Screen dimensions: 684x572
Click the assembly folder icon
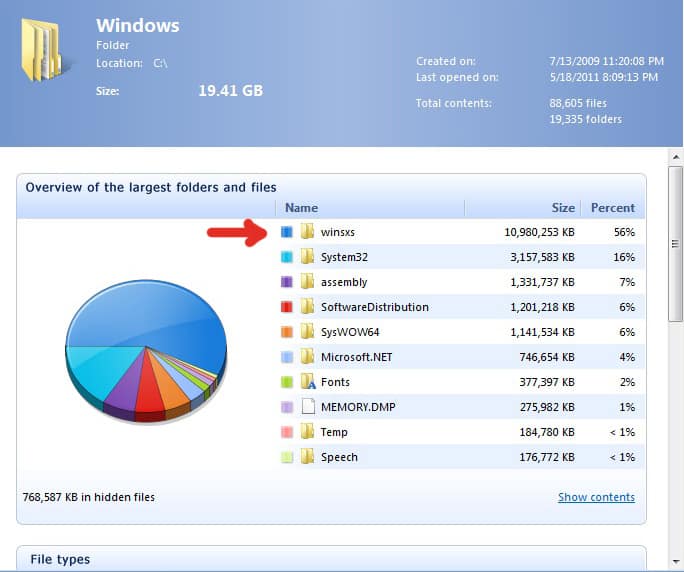(x=308, y=282)
